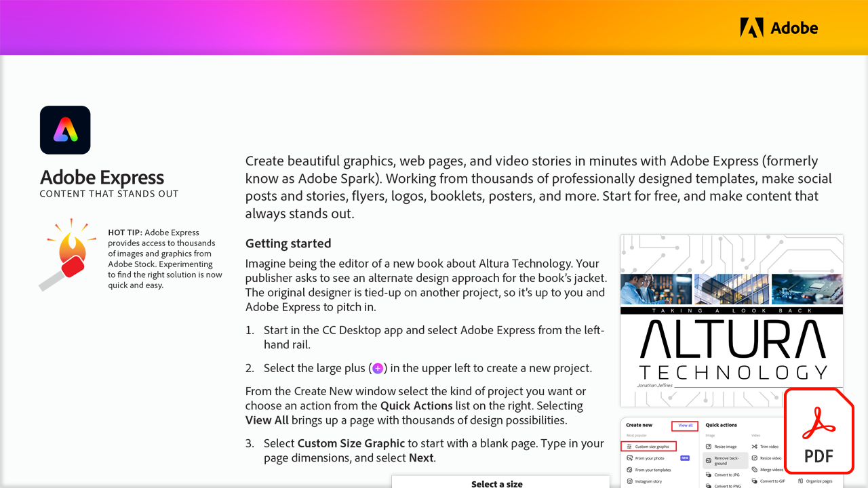The width and height of the screenshot is (868, 488).
Task: Click the bold Custom Size Graphic text in step 3
Action: tap(351, 443)
